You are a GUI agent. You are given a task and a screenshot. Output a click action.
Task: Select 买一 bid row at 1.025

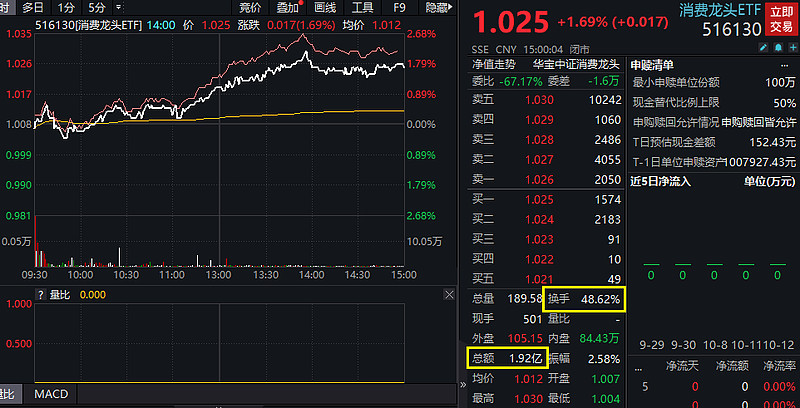coord(546,199)
